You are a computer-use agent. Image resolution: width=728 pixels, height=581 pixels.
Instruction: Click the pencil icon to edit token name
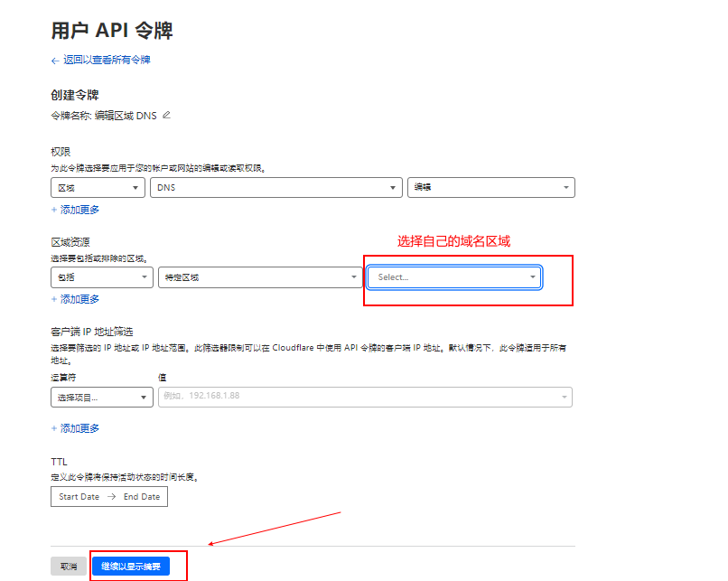coord(167,115)
